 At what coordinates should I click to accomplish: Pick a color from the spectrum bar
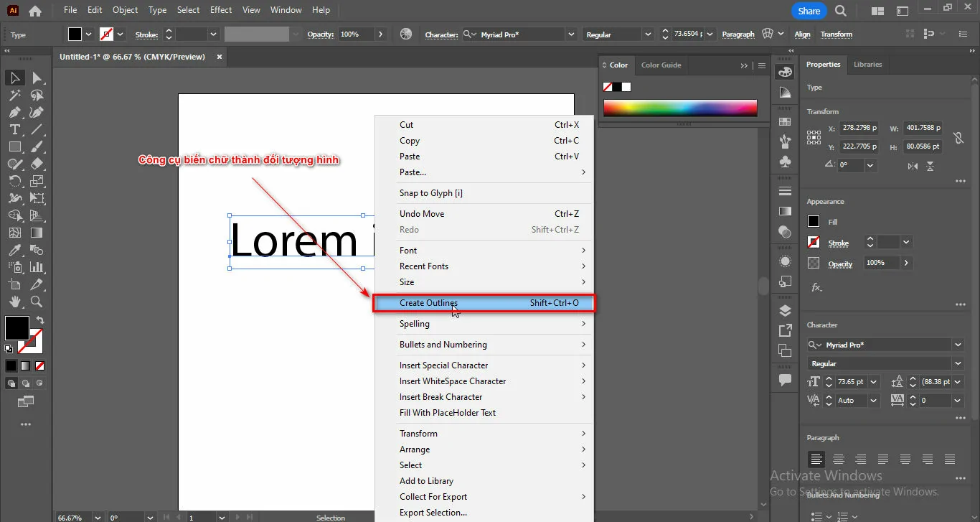pyautogui.click(x=679, y=108)
